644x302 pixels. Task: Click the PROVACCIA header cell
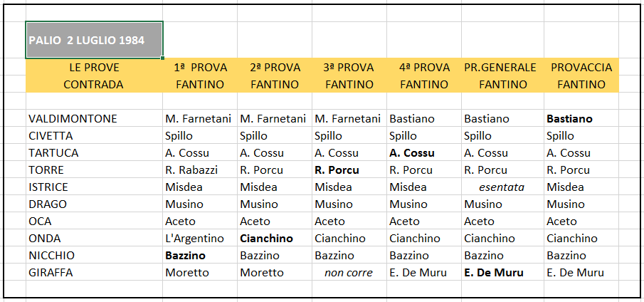tap(581, 67)
